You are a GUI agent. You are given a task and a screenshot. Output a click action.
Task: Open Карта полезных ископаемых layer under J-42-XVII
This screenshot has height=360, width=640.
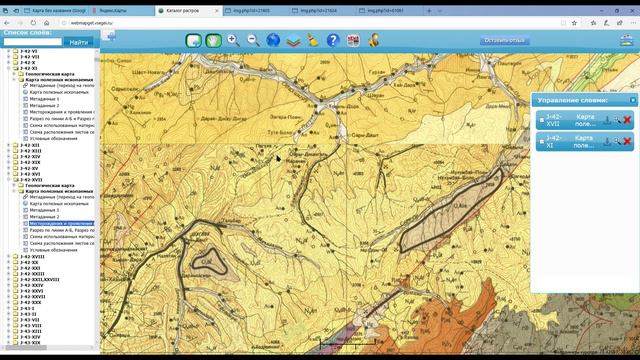(59, 203)
